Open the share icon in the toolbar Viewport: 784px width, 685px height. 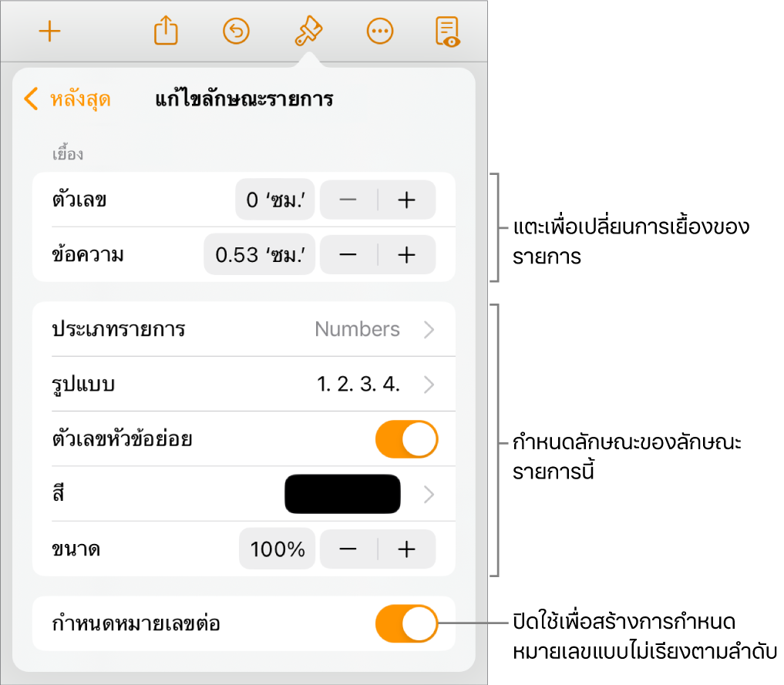click(165, 31)
